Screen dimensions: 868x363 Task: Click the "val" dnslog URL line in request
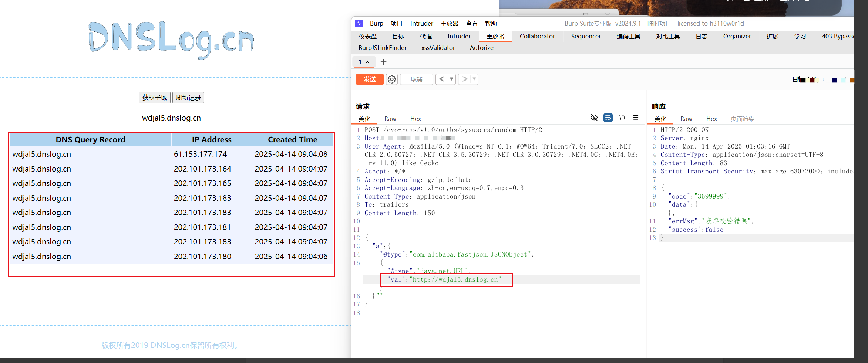[444, 279]
